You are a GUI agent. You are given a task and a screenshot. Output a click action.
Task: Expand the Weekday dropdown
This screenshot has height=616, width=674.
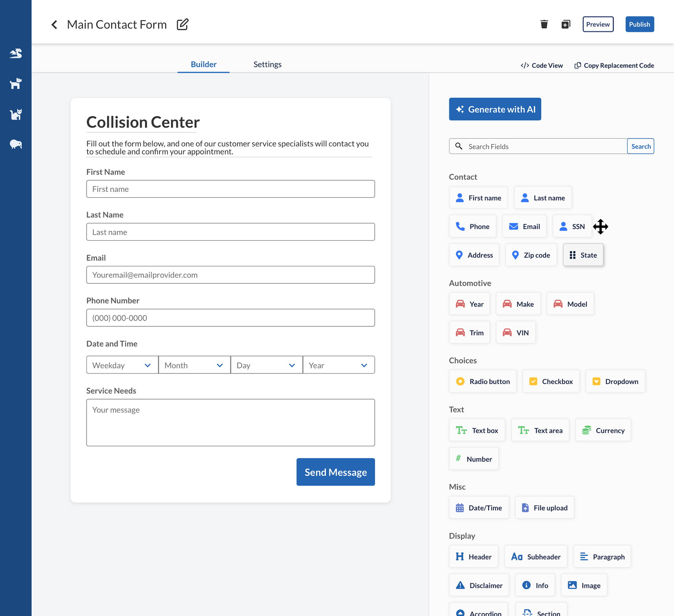122,365
